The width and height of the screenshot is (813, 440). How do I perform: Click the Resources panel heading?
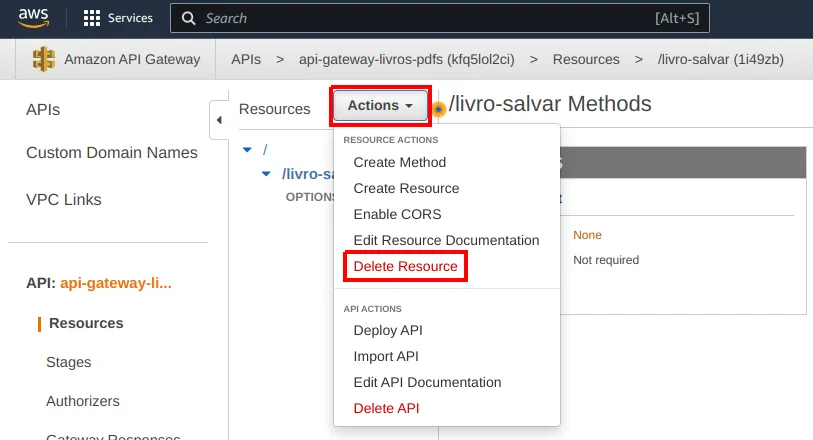[x=274, y=109]
